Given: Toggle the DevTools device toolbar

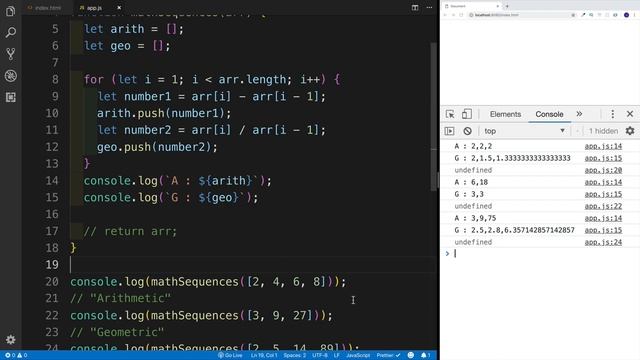Looking at the screenshot, I should pos(467,114).
